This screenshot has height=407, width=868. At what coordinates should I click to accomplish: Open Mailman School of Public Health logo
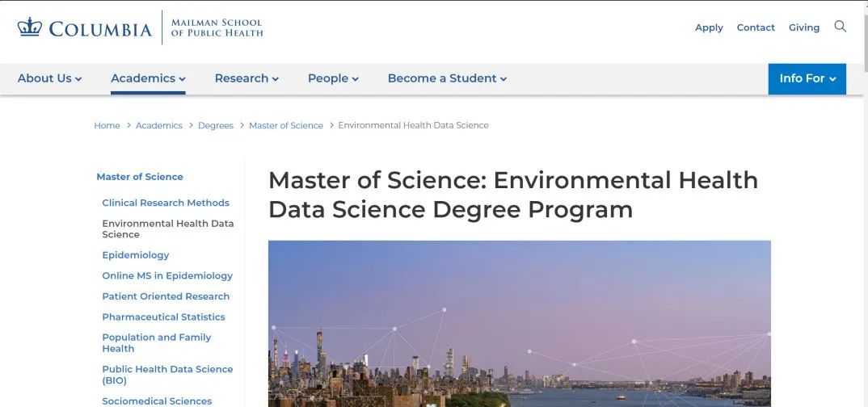click(x=217, y=27)
